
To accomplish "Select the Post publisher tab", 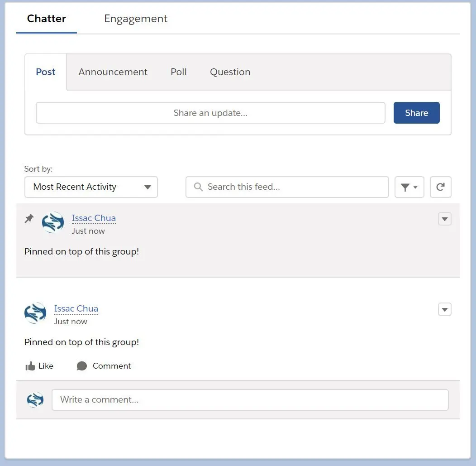I will click(x=46, y=72).
